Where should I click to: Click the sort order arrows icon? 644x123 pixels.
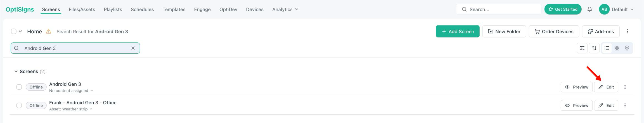[x=594, y=48]
